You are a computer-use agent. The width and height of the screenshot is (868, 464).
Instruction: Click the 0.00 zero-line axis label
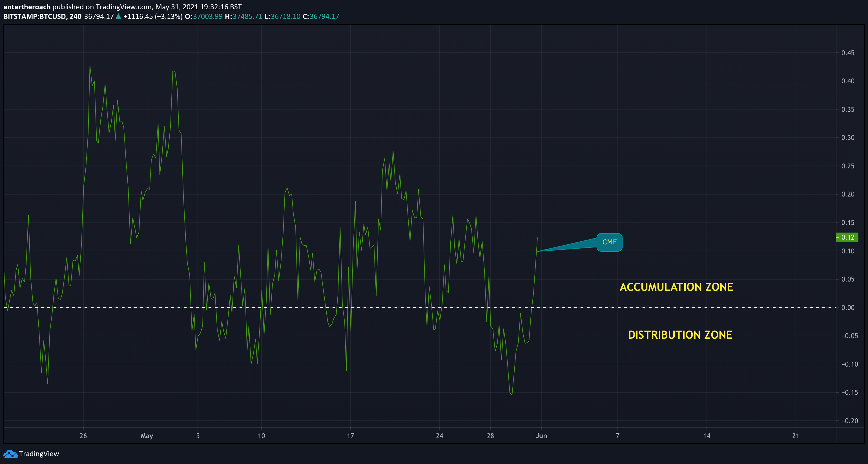[x=848, y=308]
